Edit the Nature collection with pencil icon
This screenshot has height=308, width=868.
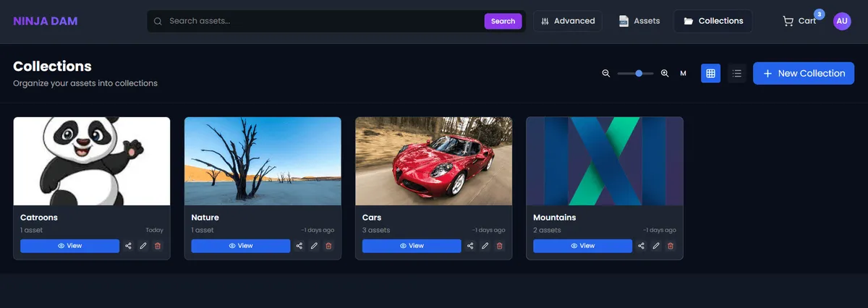coord(314,246)
